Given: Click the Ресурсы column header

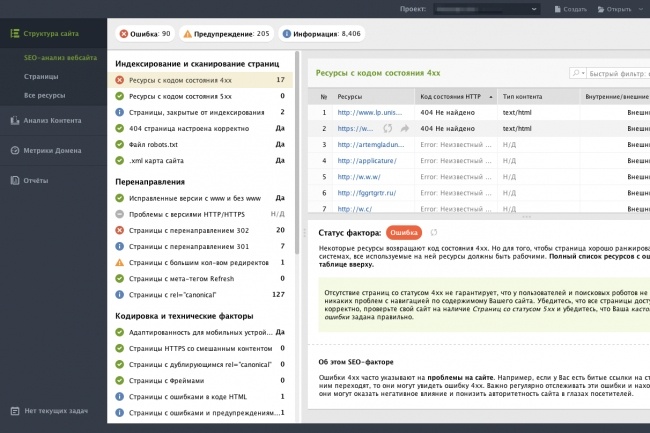Looking at the screenshot, I should tap(373, 97).
